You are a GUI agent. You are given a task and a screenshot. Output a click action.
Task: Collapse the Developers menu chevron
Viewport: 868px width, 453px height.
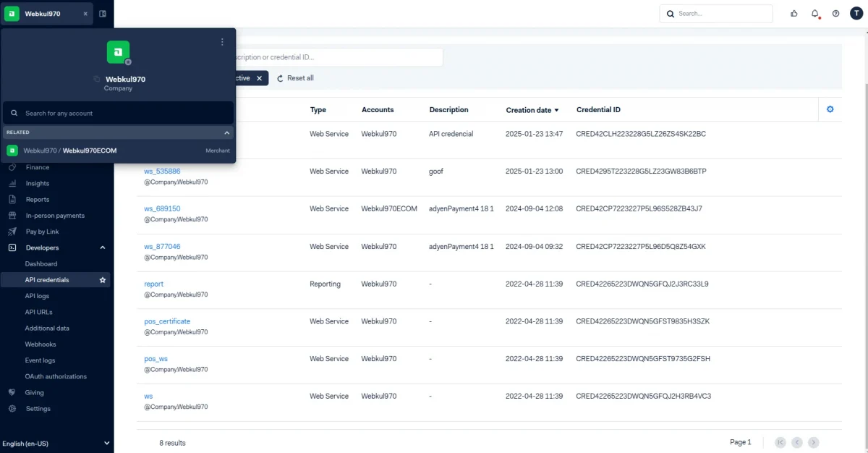click(103, 247)
